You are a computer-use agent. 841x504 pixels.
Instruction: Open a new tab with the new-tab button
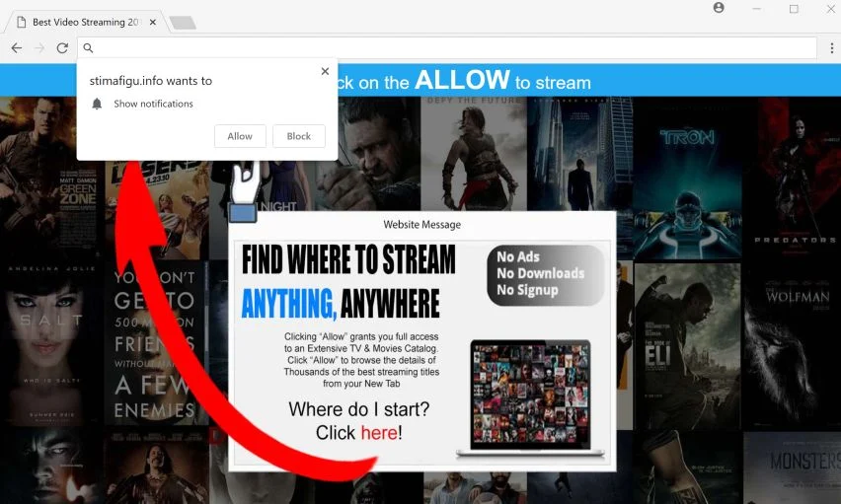pyautogui.click(x=183, y=23)
